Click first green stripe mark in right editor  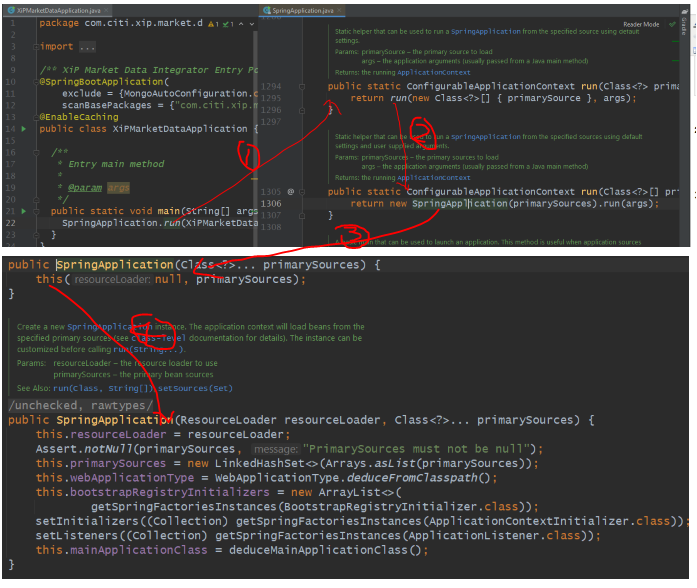coord(676,41)
